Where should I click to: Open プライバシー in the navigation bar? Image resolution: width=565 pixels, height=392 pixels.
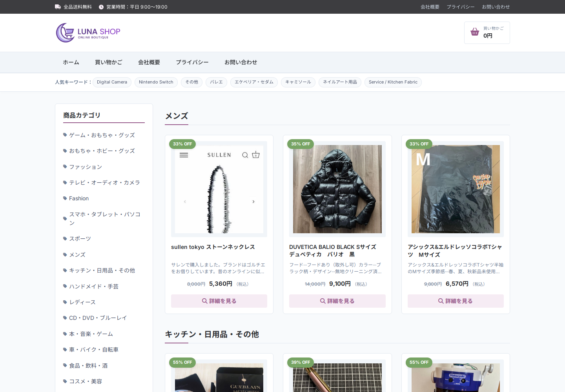[x=192, y=62]
